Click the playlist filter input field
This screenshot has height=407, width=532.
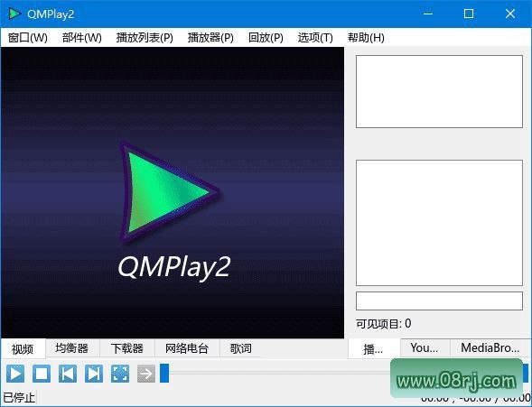(439, 301)
